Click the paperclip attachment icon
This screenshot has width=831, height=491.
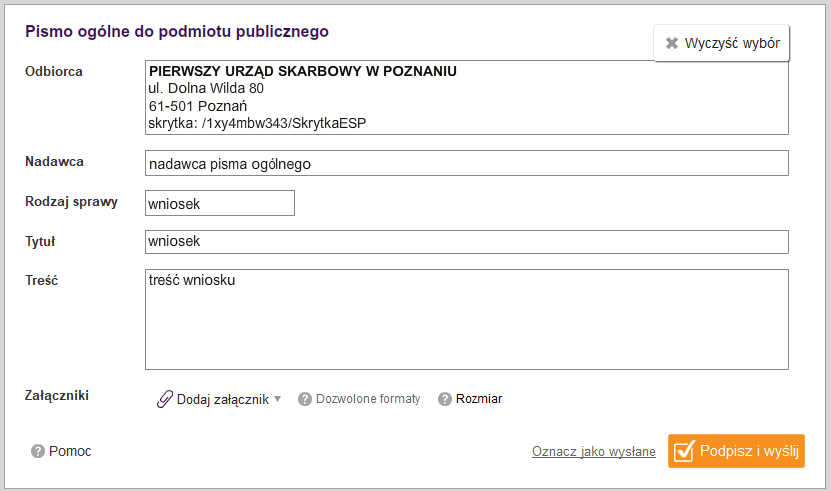(x=164, y=399)
